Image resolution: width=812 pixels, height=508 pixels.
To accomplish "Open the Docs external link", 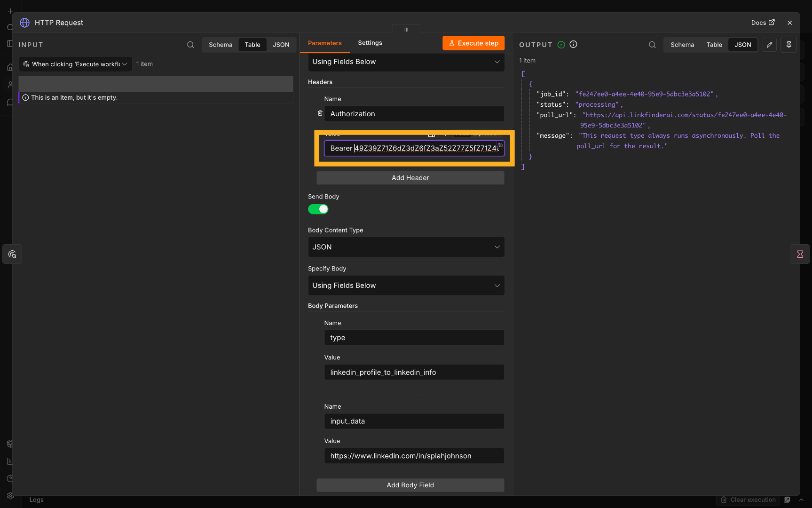I will pyautogui.click(x=763, y=23).
